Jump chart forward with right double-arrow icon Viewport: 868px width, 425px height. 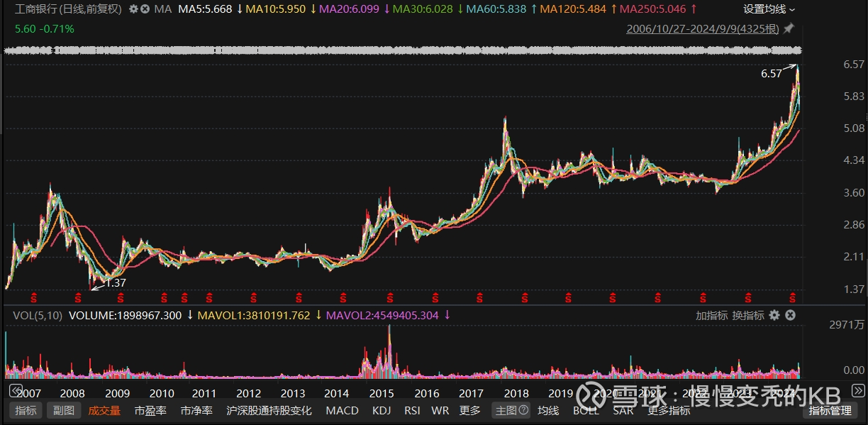[x=857, y=390]
